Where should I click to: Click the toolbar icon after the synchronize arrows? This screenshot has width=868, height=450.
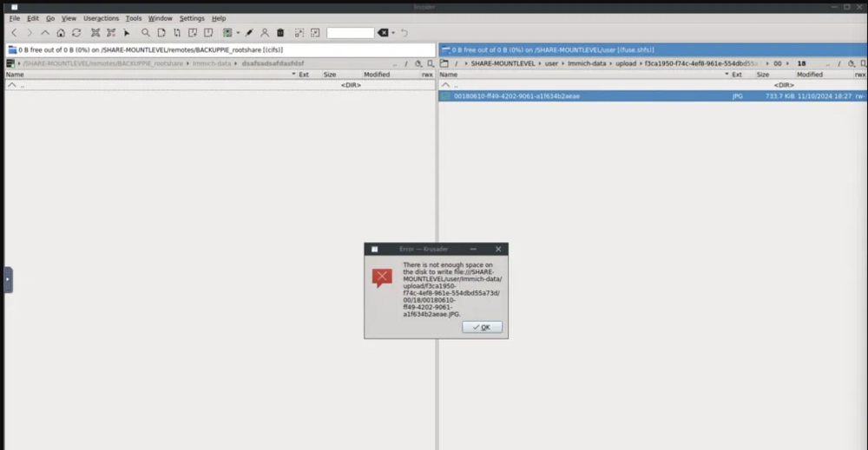(x=193, y=33)
